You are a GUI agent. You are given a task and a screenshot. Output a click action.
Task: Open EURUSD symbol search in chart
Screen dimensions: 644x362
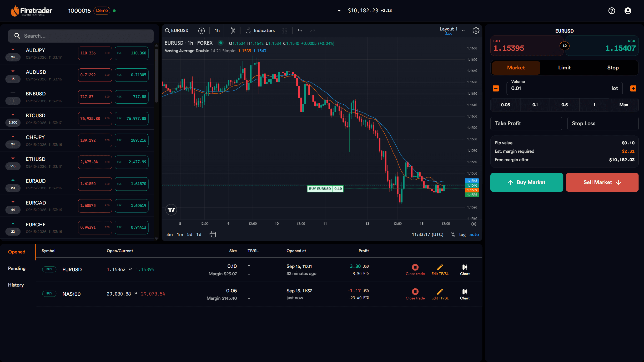177,31
